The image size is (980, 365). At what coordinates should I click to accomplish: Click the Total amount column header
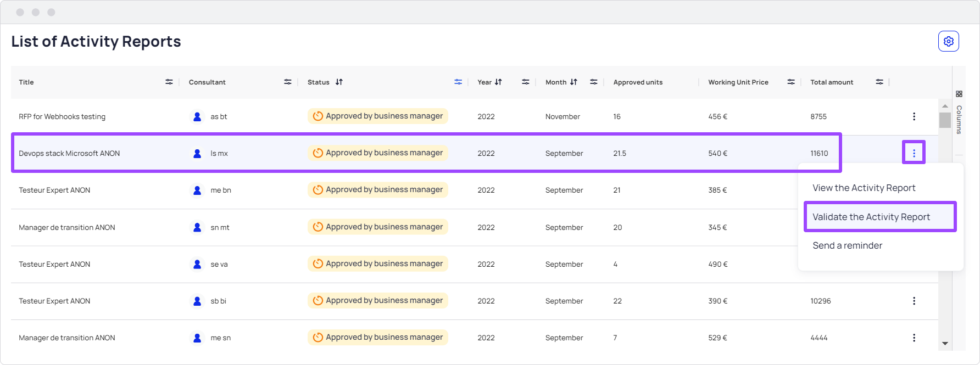832,82
